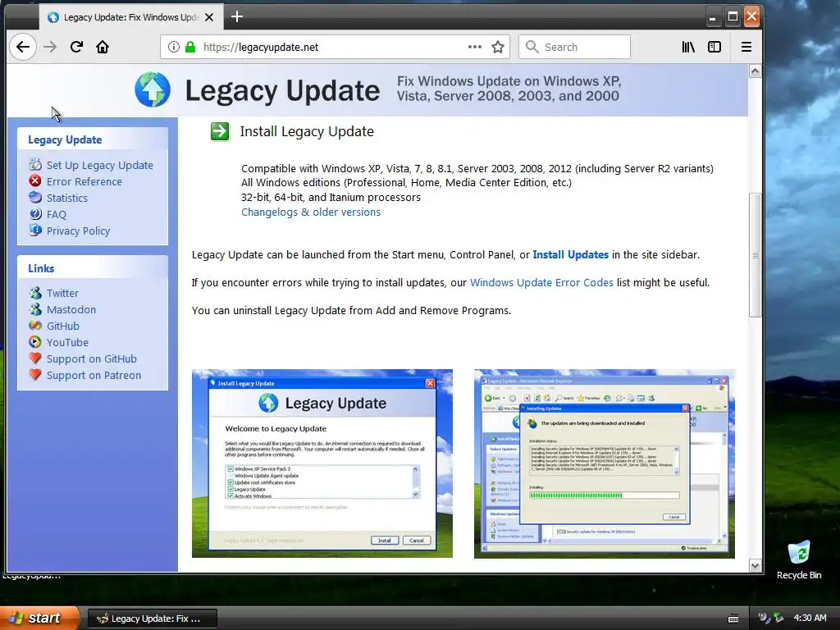Show site information icon in address bar
Viewport: 840px width, 630px height.
tap(174, 47)
